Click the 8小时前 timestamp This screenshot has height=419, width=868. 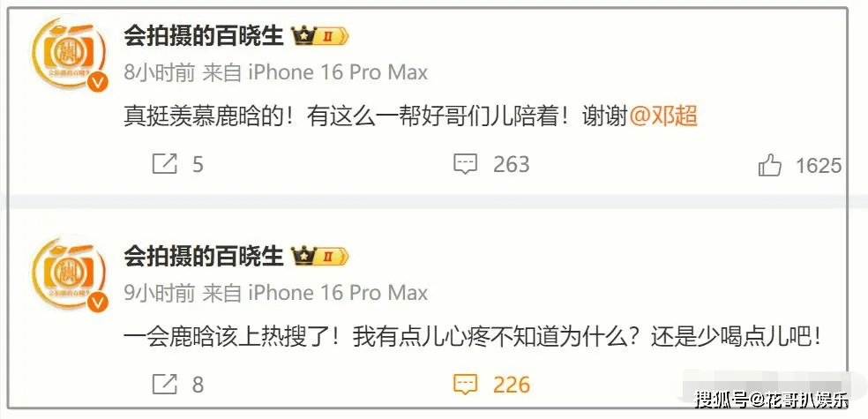point(159,72)
